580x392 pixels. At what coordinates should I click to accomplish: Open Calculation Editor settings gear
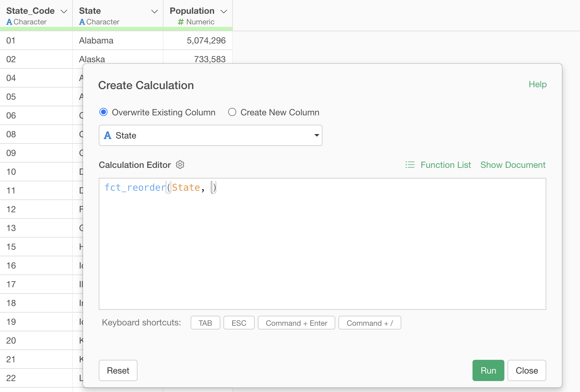180,165
